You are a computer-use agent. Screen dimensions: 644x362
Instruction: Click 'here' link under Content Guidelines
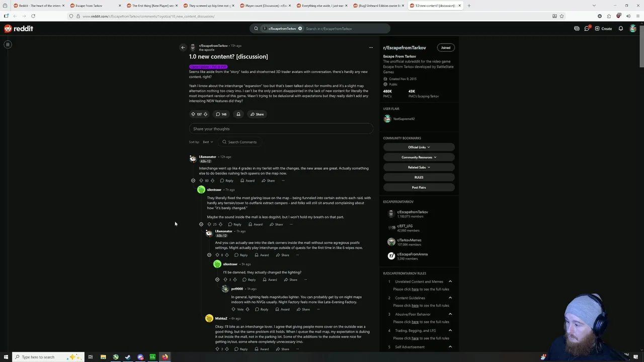pyautogui.click(x=415, y=306)
